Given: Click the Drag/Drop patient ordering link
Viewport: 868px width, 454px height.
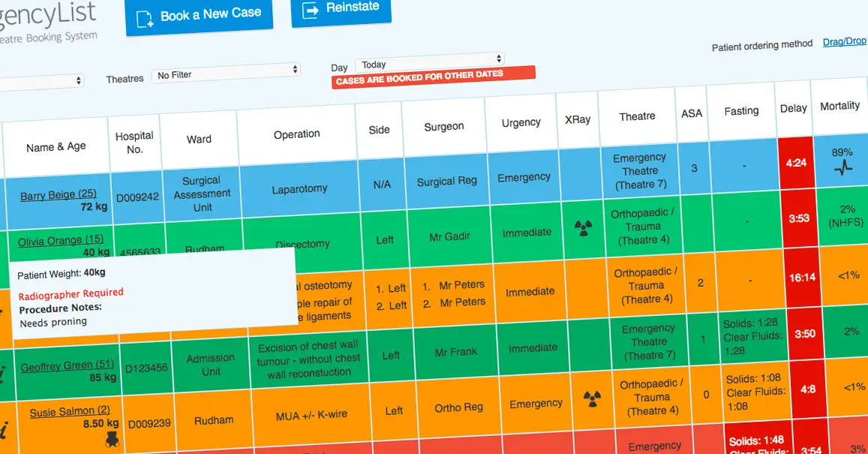Looking at the screenshot, I should coord(844,41).
